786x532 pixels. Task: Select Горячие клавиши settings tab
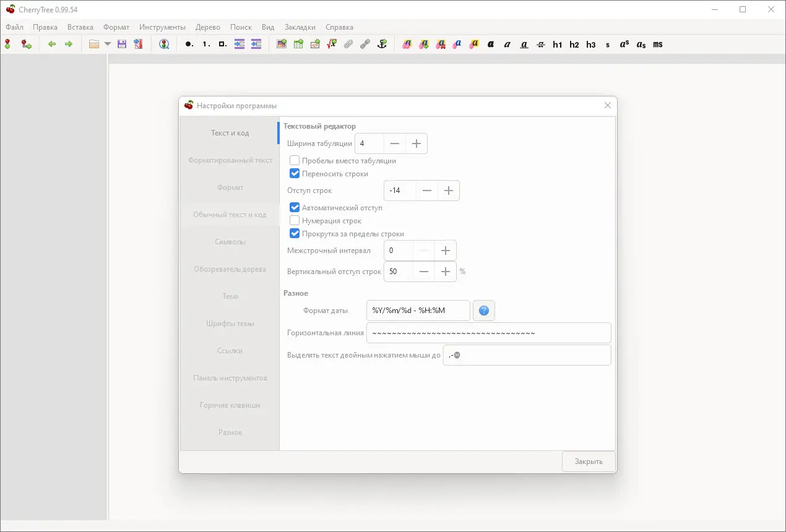(230, 405)
